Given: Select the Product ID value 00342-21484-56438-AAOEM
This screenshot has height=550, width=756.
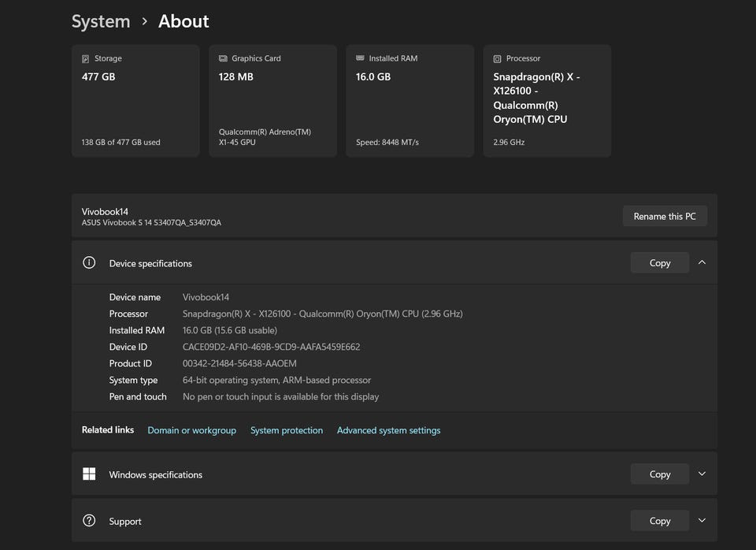Looking at the screenshot, I should tap(239, 363).
